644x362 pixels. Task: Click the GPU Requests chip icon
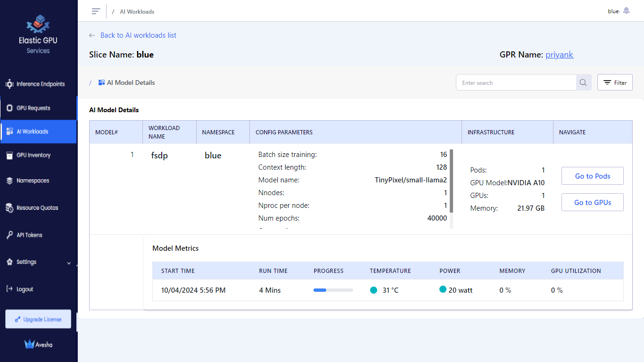click(9, 108)
